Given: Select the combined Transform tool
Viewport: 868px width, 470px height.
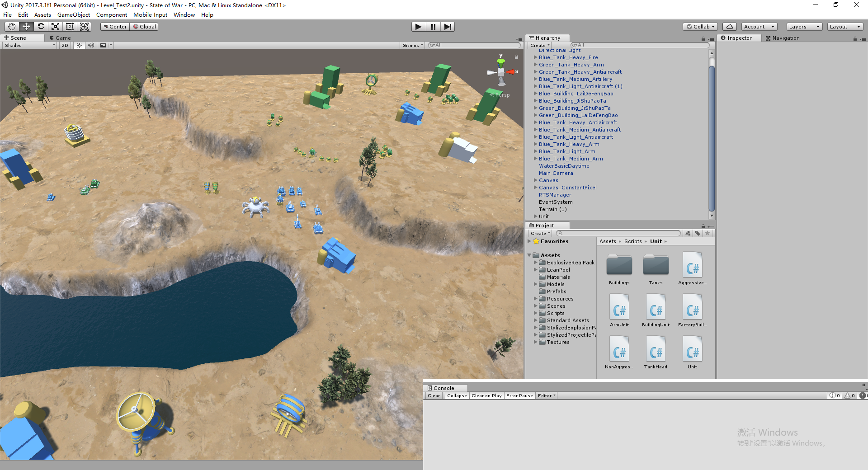Looking at the screenshot, I should coord(84,27).
